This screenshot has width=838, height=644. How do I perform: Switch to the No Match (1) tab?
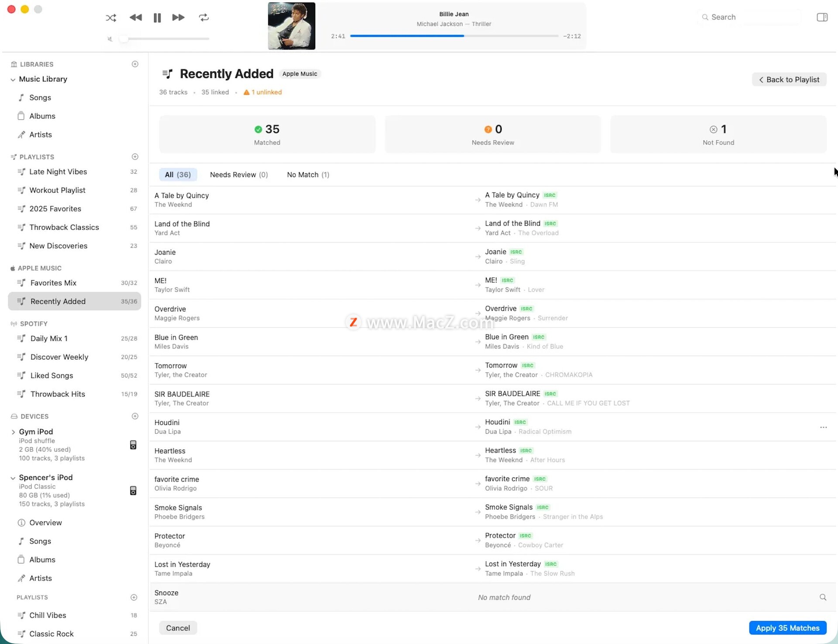pyautogui.click(x=308, y=175)
